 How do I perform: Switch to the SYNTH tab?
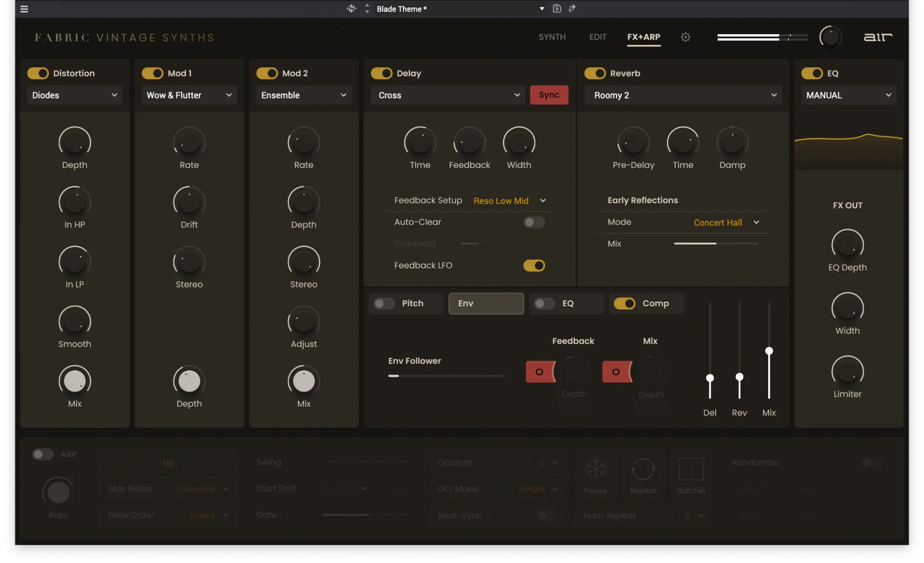click(552, 37)
